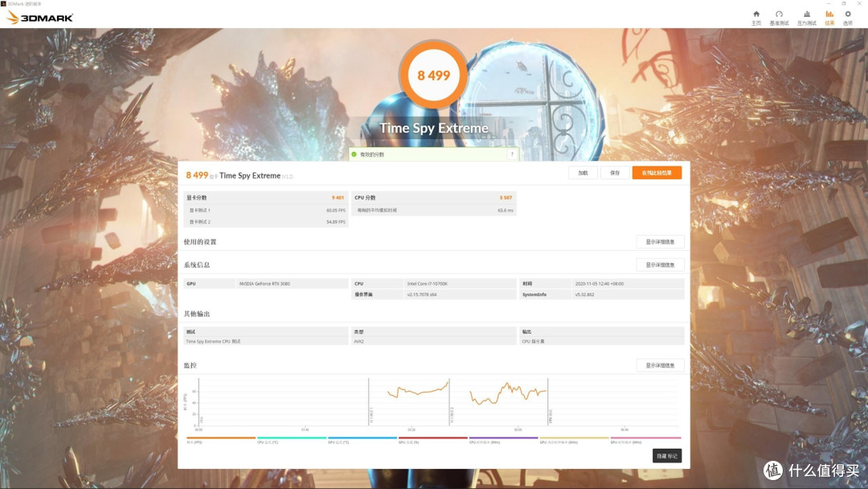Toggle the teal CPU temperature legend
This screenshot has width=868, height=489.
[292, 440]
